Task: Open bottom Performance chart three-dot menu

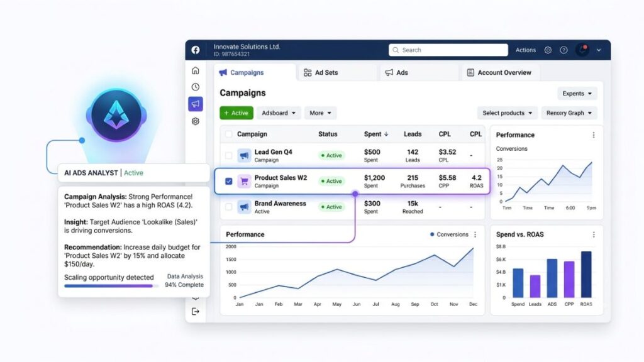Action: (x=475, y=234)
